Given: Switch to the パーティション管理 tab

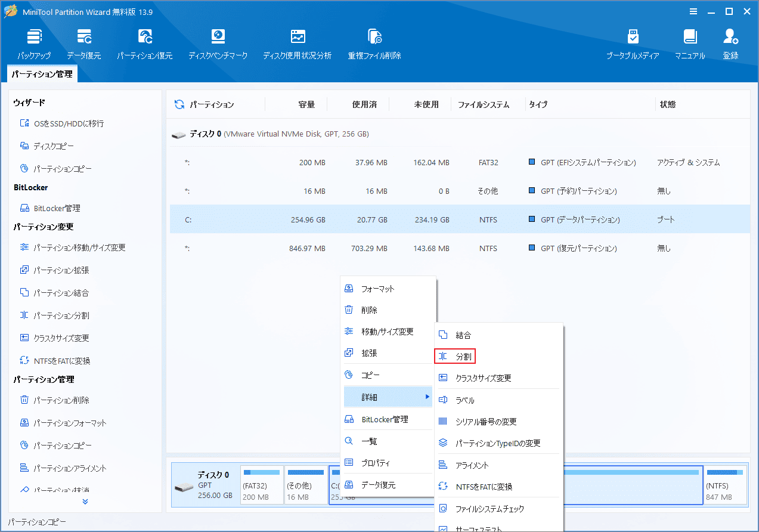Looking at the screenshot, I should coord(42,74).
